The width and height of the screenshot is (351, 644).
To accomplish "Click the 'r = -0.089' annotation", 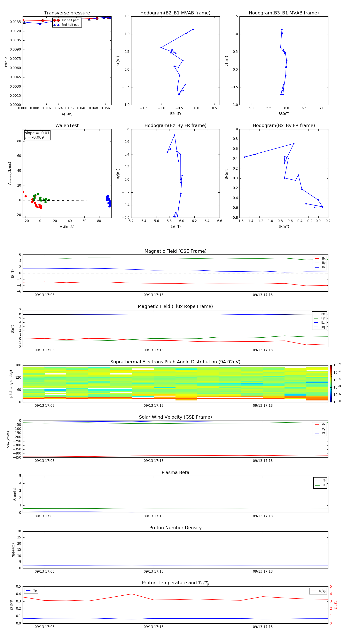I will point(35,137).
